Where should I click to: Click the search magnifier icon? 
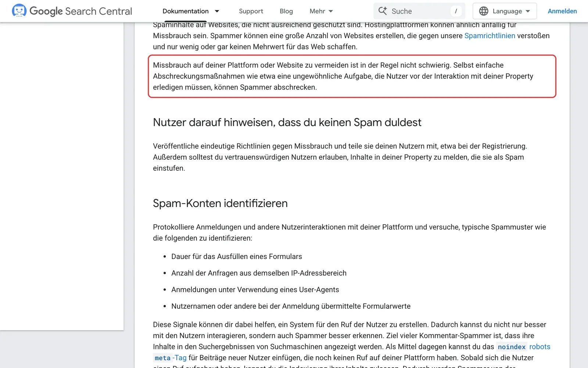pyautogui.click(x=383, y=11)
